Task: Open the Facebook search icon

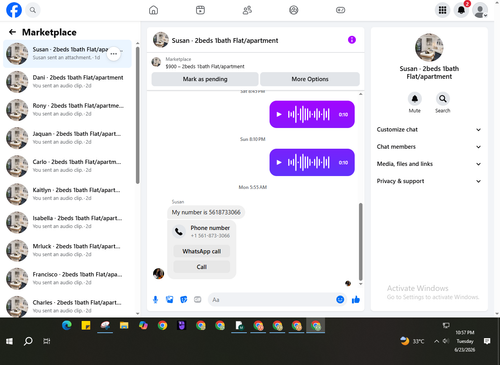Action: (x=33, y=10)
